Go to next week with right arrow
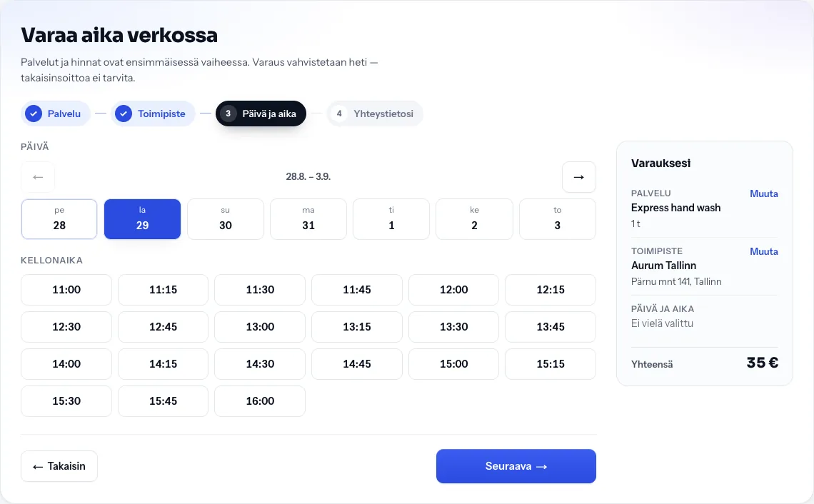The height and width of the screenshot is (504, 814). tap(579, 177)
